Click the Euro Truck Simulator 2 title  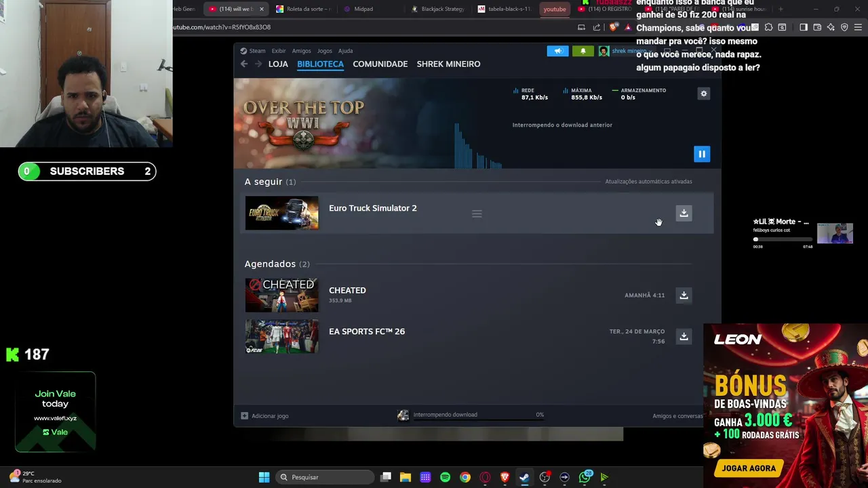click(372, 208)
